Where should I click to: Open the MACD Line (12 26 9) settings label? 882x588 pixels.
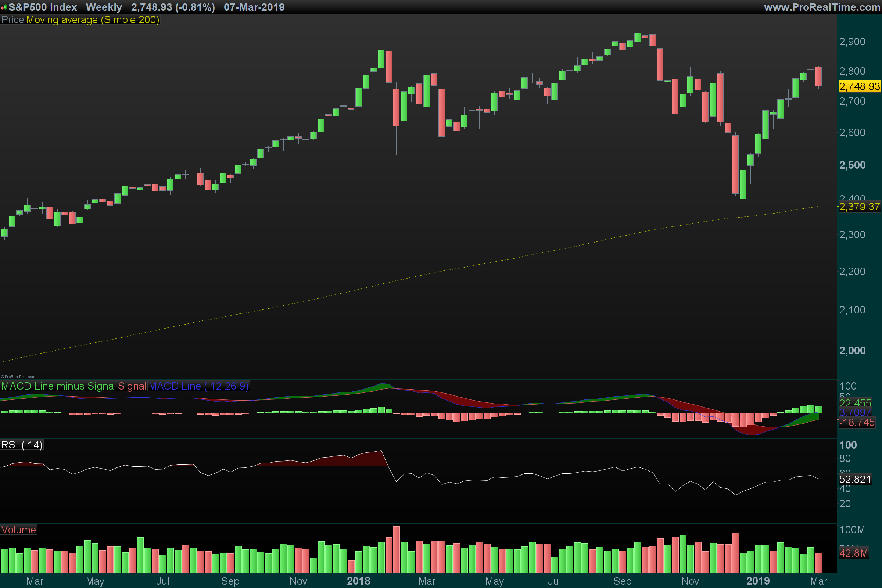(x=198, y=386)
